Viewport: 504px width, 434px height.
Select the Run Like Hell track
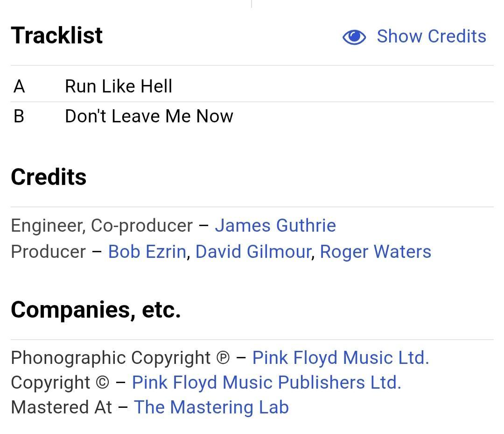[x=119, y=86]
